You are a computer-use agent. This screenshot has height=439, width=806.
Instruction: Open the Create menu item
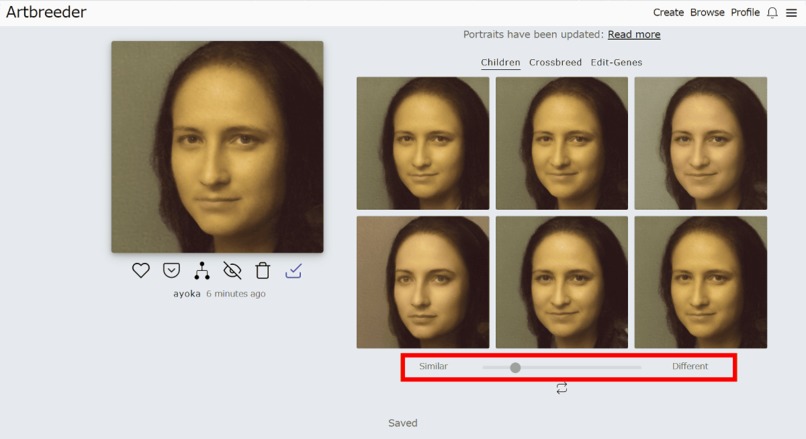pyautogui.click(x=668, y=12)
